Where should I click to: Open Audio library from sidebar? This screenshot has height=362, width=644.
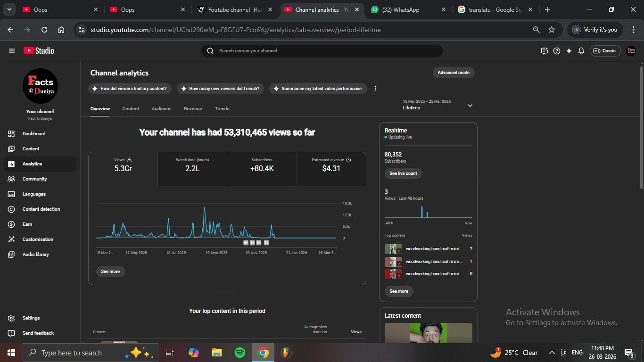[x=35, y=255]
